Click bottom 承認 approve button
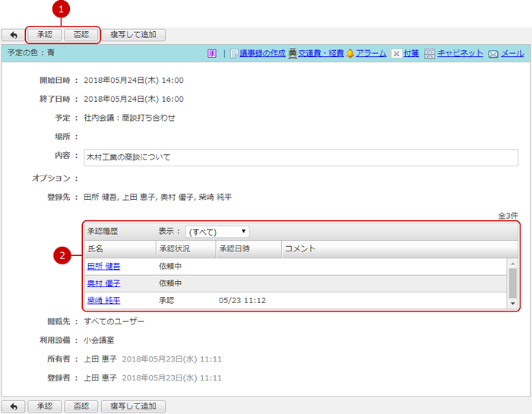Image resolution: width=532 pixels, height=414 pixels. pos(44,406)
